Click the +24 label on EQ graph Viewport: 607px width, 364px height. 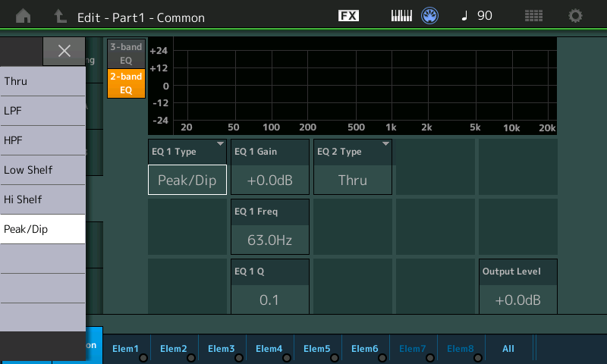click(159, 51)
